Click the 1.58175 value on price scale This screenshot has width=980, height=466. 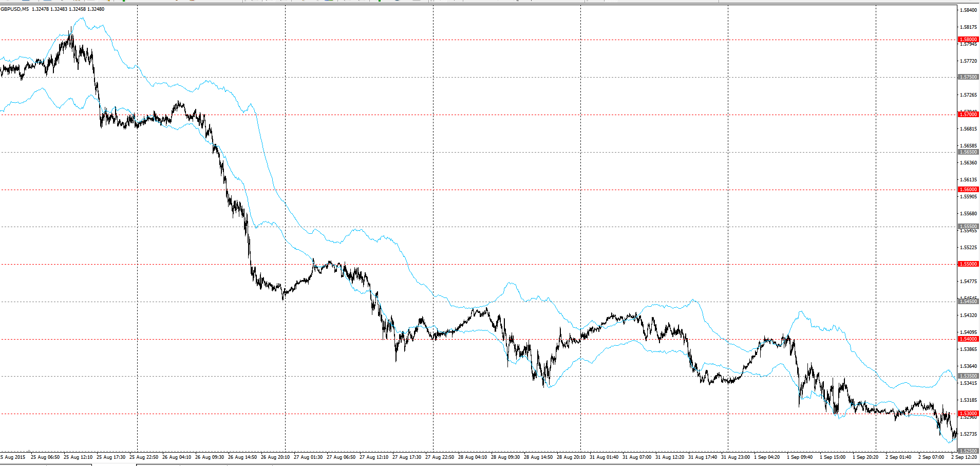pos(969,27)
